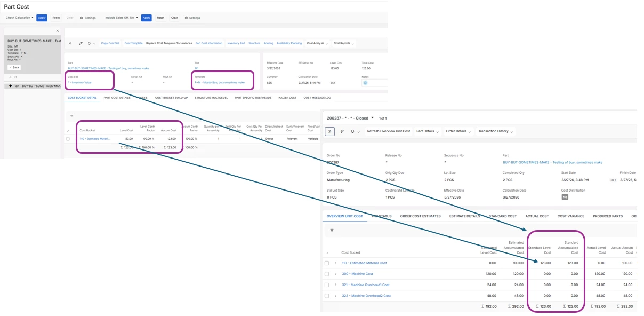Collapse the Part Cost toolbar with double-chevron icon
This screenshot has width=644, height=316.
click(71, 43)
